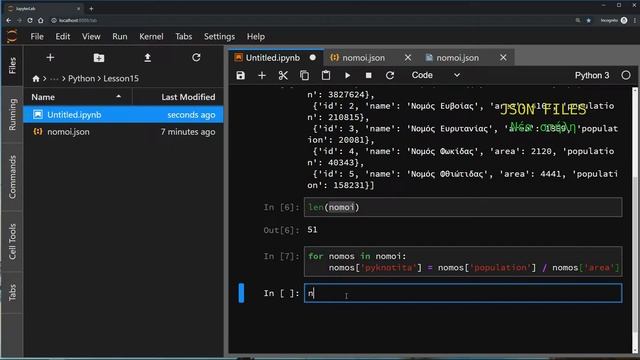Viewport: 640px width, 360px height.
Task: Open the Run menu
Action: [x=120, y=37]
